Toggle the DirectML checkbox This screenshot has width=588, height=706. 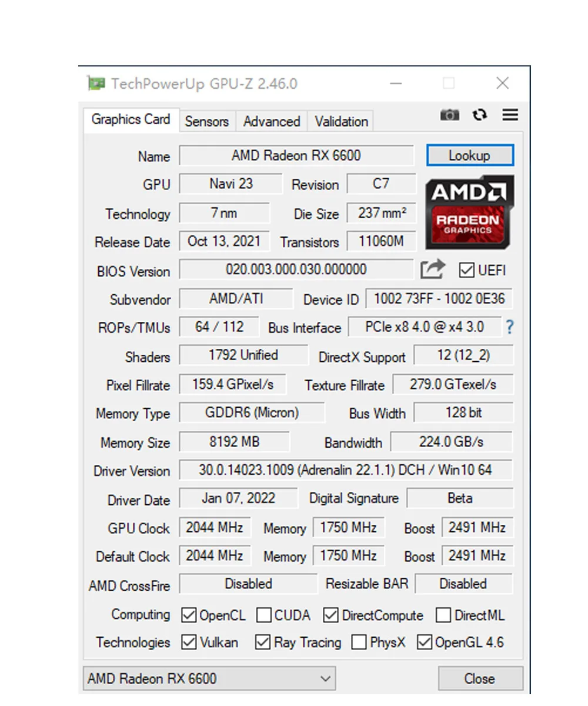[443, 615]
